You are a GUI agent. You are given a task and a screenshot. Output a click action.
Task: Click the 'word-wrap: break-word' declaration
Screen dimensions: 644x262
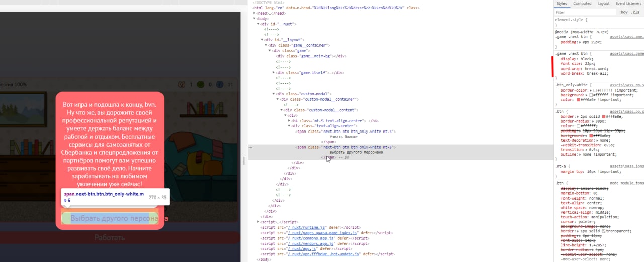(x=585, y=69)
